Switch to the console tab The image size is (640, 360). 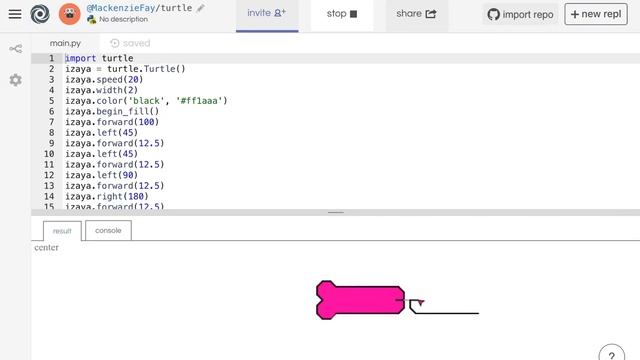pyautogui.click(x=108, y=231)
